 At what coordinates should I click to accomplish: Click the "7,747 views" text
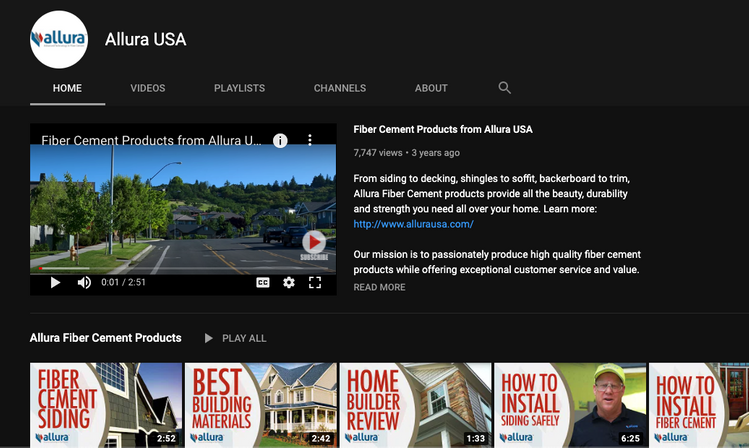(378, 153)
